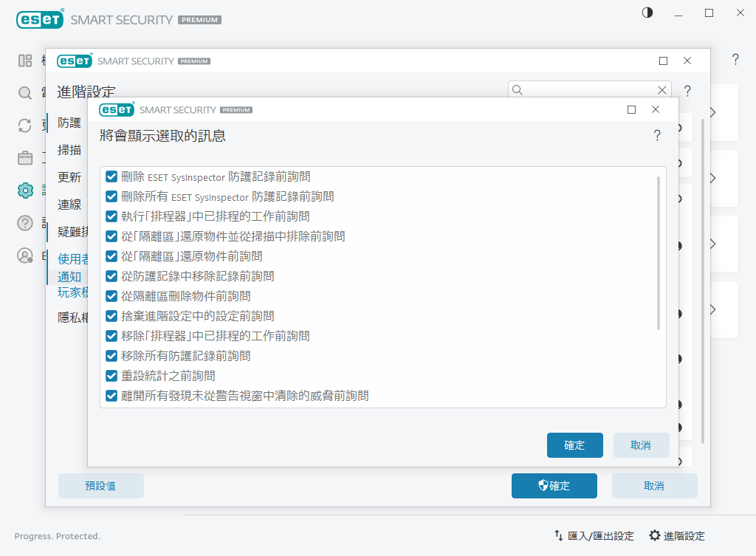
Task: Click the computer scan magnifier sidebar icon
Action: tap(25, 93)
